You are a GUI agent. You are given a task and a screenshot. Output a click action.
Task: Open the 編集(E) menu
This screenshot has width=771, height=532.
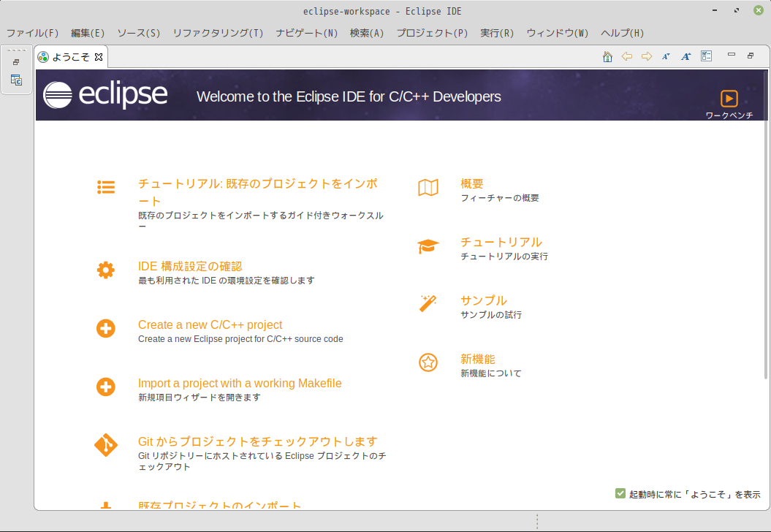point(88,33)
